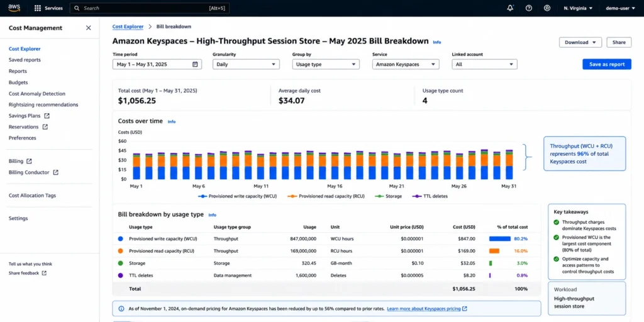Click the $847.00 cost cell
This screenshot has width=644, height=322.
[467, 238]
